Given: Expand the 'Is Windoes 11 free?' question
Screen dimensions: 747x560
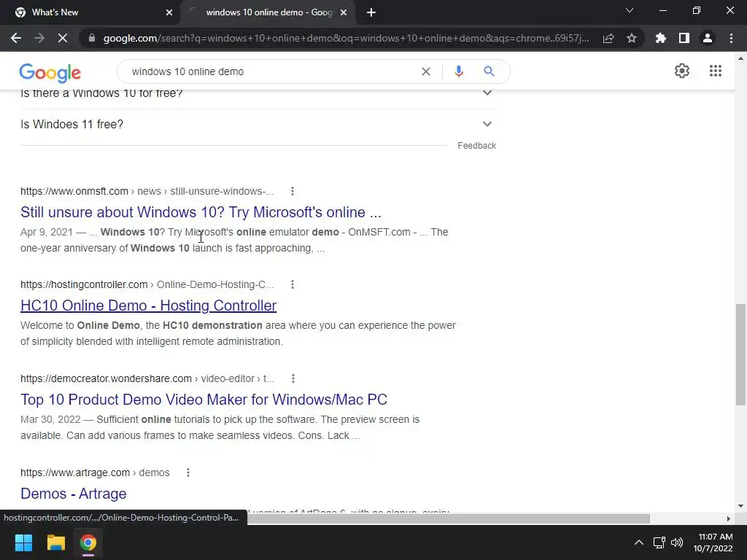Looking at the screenshot, I should coord(258,124).
